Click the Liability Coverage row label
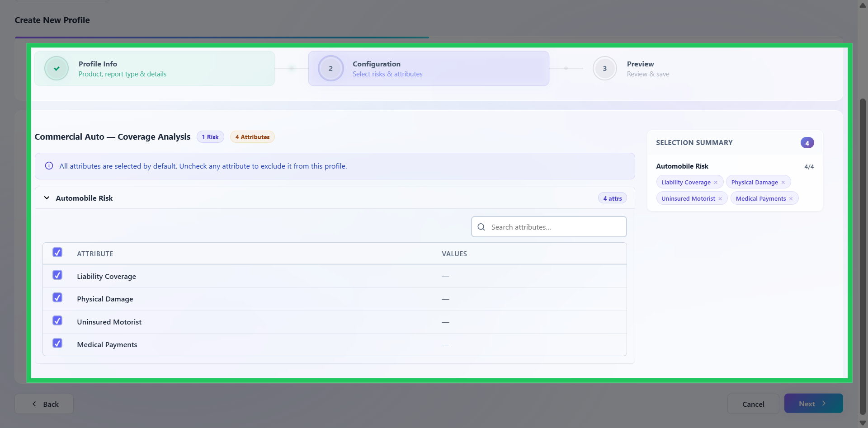Viewport: 868px width, 428px height. click(106, 277)
